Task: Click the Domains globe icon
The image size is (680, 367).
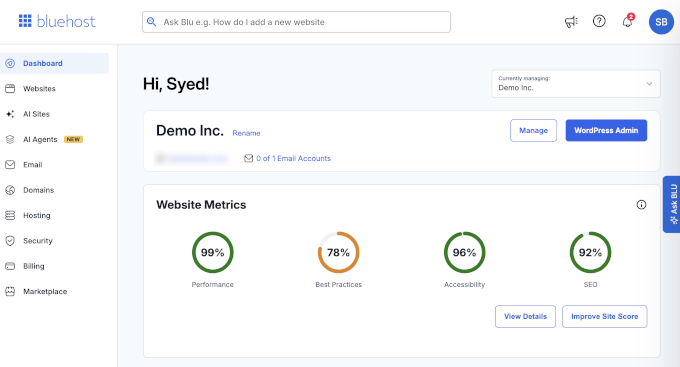Action: [10, 190]
